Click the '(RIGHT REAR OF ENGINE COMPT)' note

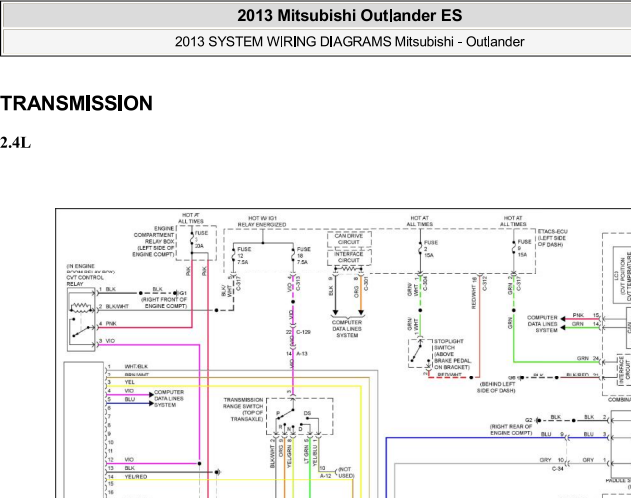pyautogui.click(x=511, y=430)
